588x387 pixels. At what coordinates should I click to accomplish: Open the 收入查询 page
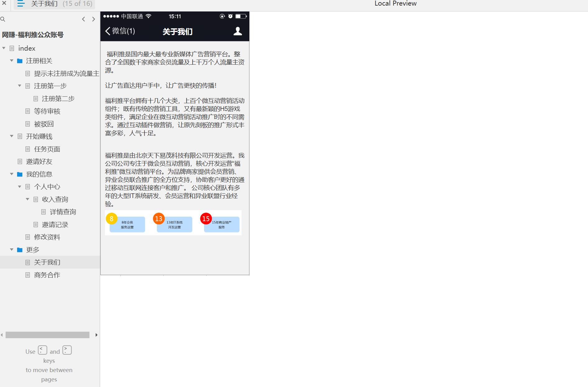click(55, 199)
